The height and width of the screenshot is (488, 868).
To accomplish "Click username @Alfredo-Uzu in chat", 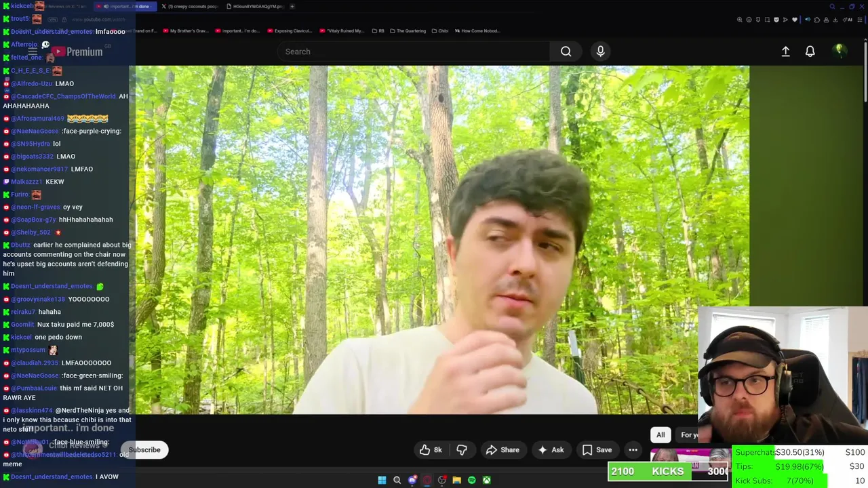I will coord(31,83).
